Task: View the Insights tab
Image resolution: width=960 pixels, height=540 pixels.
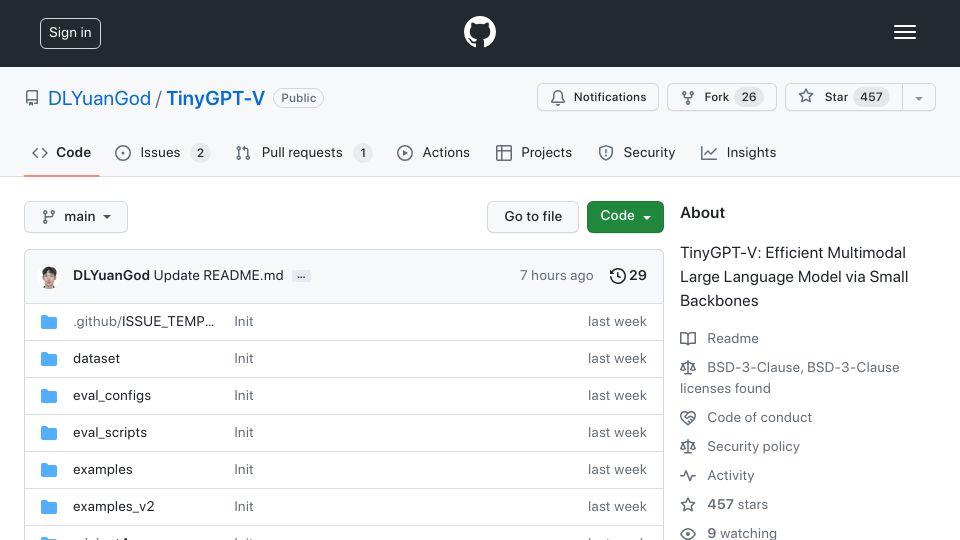Action: pyautogui.click(x=738, y=152)
